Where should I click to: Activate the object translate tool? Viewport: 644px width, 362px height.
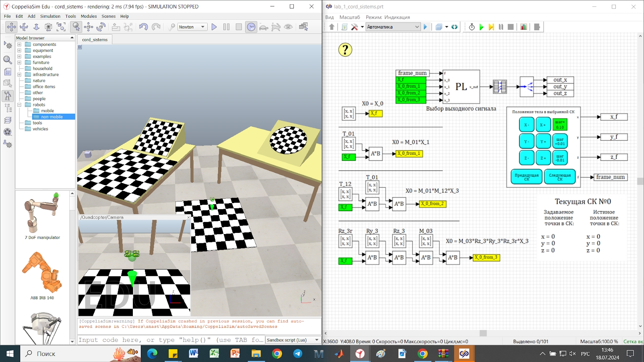(89, 27)
